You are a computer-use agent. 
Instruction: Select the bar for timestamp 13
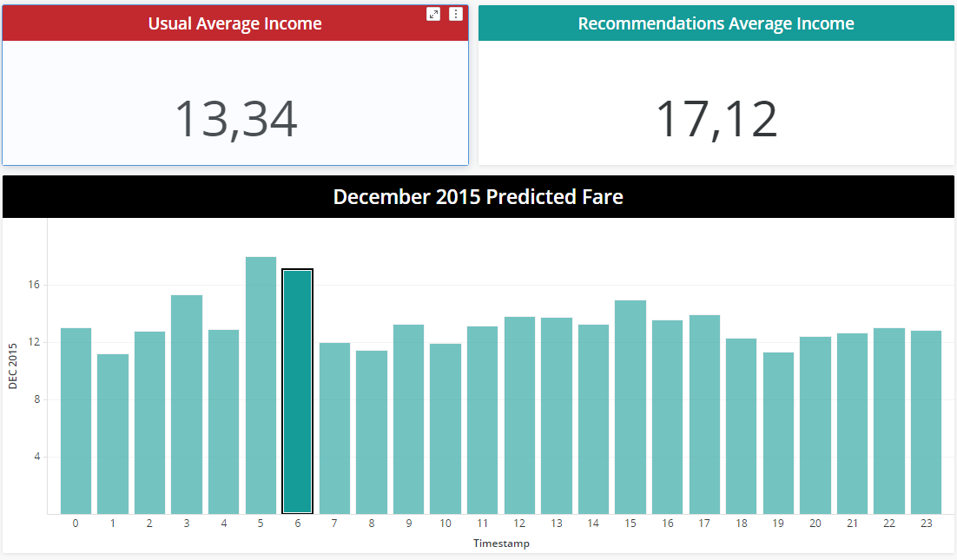(557, 416)
